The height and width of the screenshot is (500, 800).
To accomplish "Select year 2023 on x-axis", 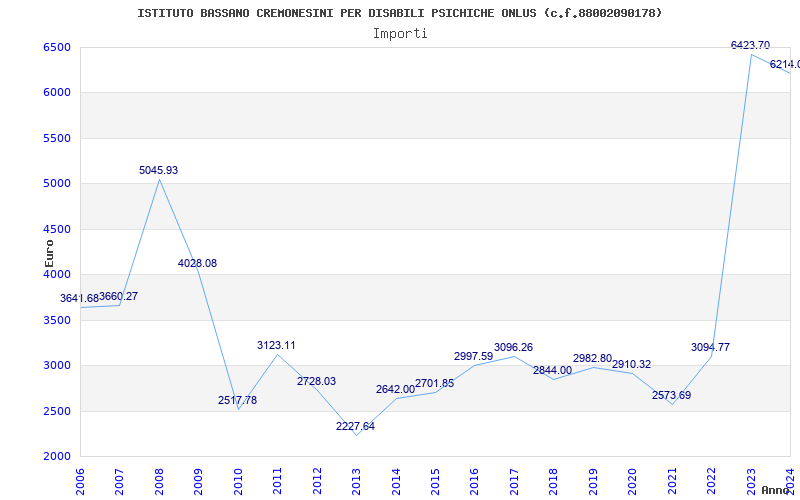I will pos(751,481).
